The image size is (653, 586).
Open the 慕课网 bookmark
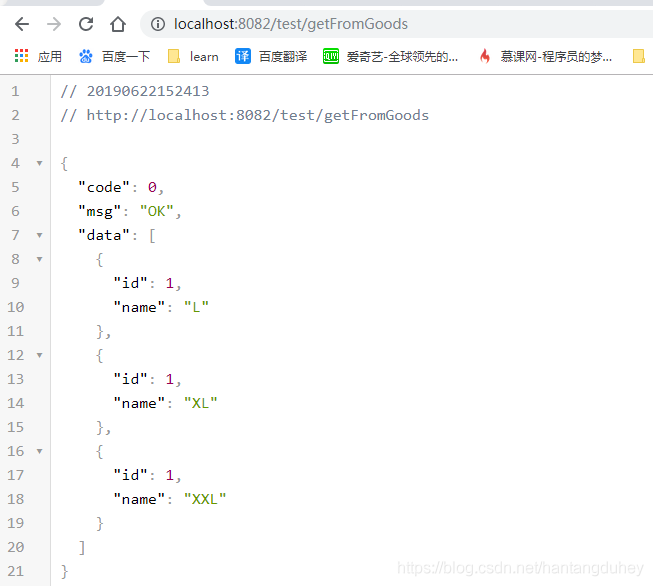click(x=546, y=56)
